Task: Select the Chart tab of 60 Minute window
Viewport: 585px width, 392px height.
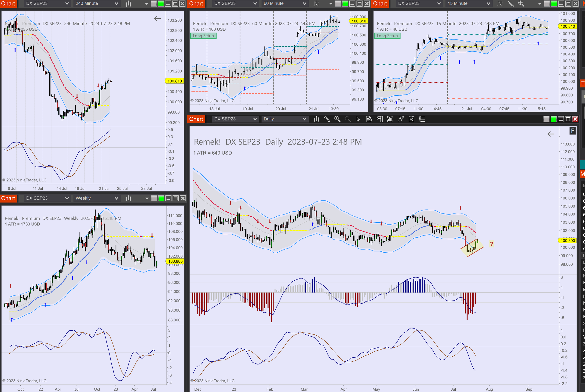Action: pyautogui.click(x=196, y=4)
